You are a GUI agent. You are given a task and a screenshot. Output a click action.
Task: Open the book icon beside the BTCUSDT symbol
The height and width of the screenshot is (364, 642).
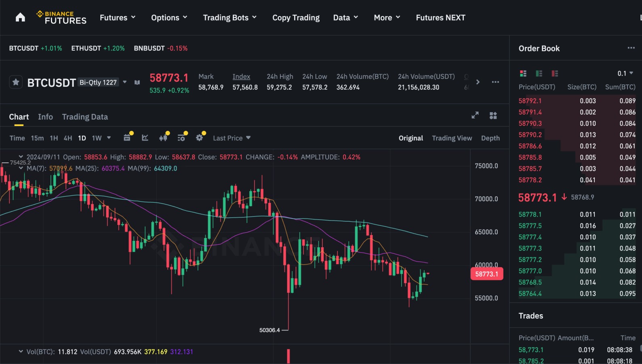pyautogui.click(x=137, y=82)
